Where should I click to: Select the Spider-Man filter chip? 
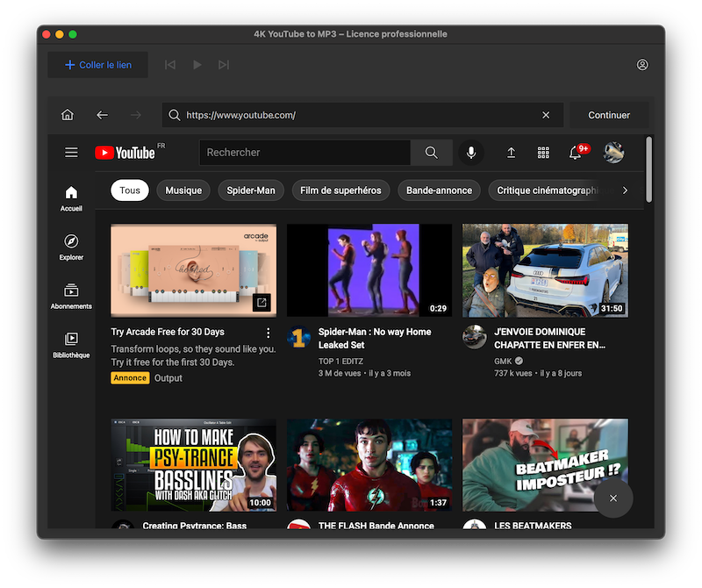pos(251,190)
